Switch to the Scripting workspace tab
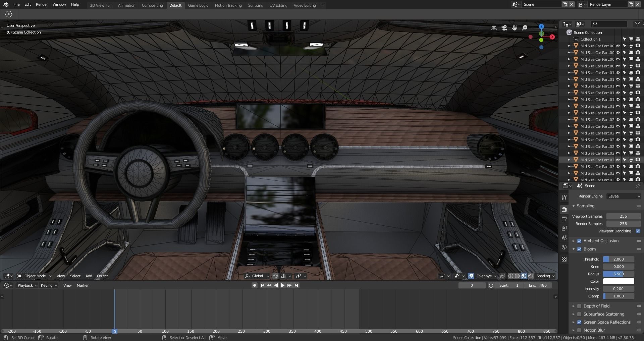The image size is (644, 341). (x=256, y=5)
